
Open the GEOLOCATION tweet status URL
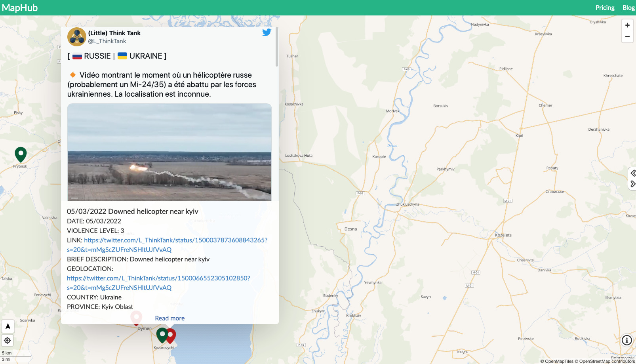click(x=158, y=283)
